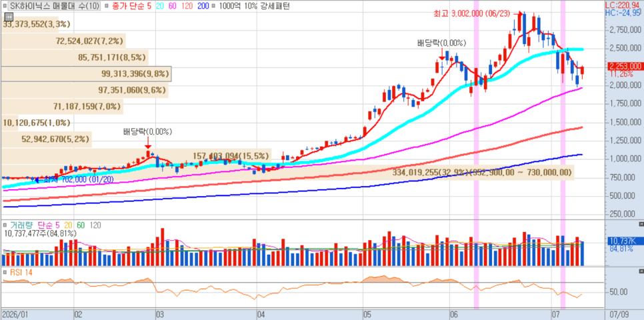Click the 52,942,670(5.2%) volume profile bar
Image resolution: width=644 pixels, height=320 pixels.
46,139
